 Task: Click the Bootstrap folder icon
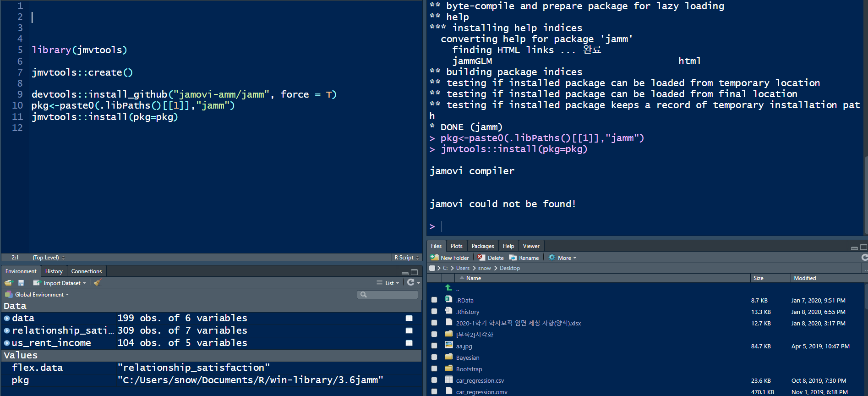point(449,368)
